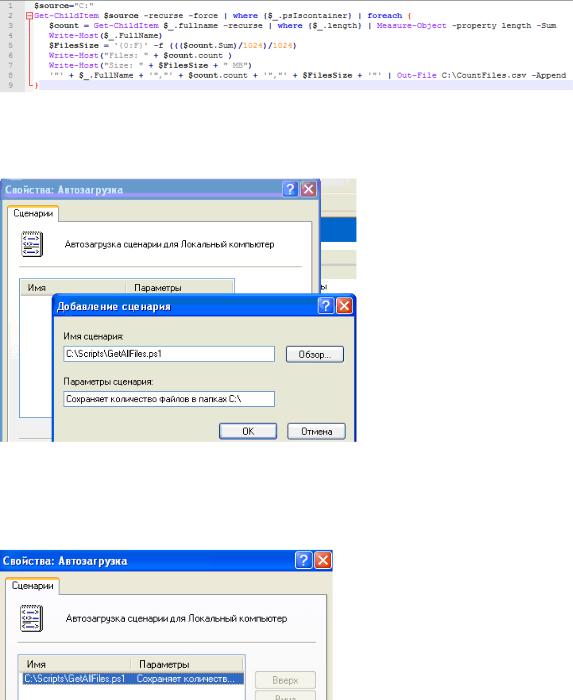Collapse the foreach code block fold marker

(x=29, y=16)
